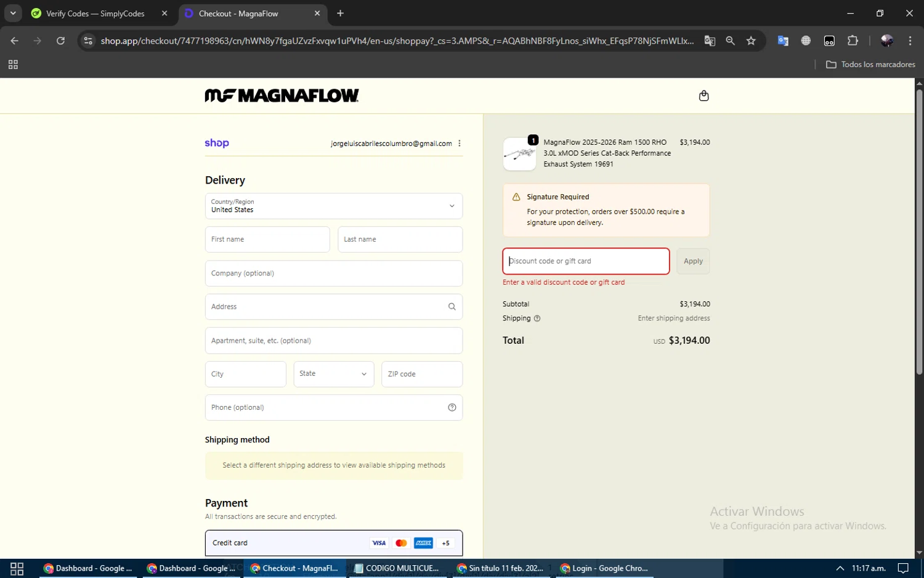Click the Visa card icon
The height and width of the screenshot is (578, 924).
378,543
